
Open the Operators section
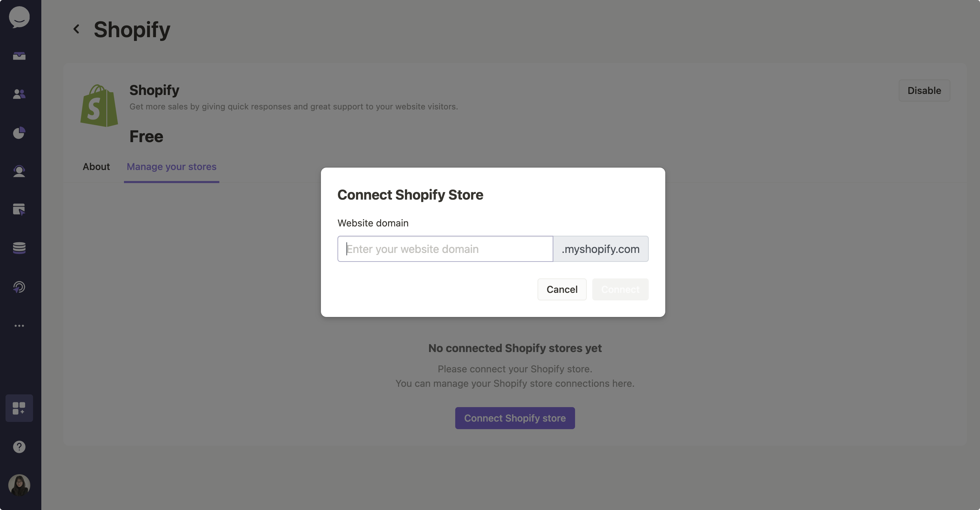[19, 171]
